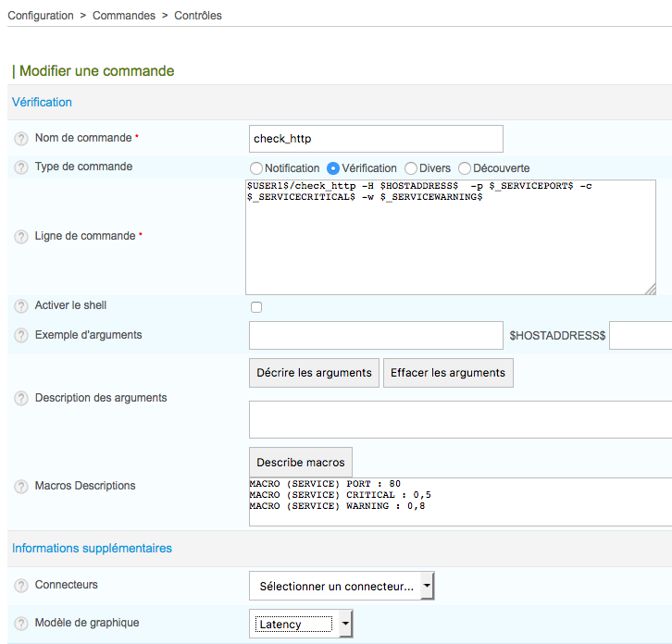Image resolution: width=672 pixels, height=644 pixels.
Task: Open the Sélectionner un connecteur dropdown
Action: point(342,586)
